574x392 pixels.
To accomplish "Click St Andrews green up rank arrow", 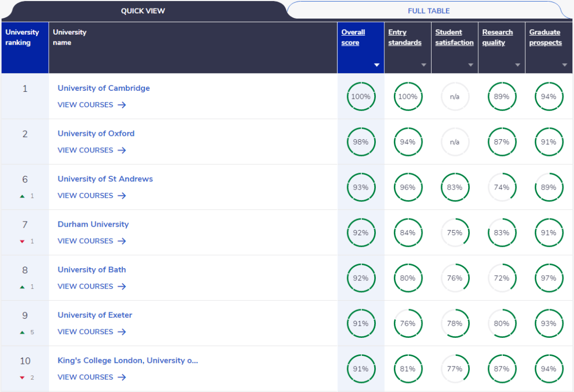I will [22, 196].
